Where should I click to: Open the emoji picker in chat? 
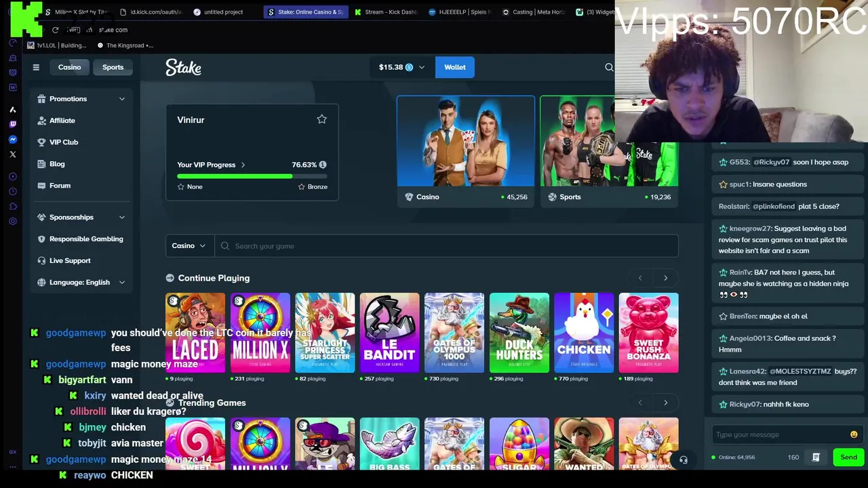click(854, 434)
